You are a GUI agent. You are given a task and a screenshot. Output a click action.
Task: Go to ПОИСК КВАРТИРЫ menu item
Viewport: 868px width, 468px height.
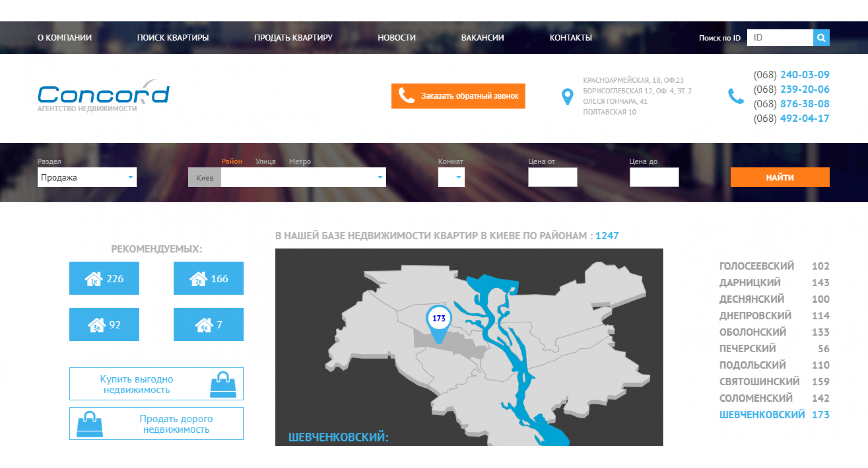click(173, 38)
